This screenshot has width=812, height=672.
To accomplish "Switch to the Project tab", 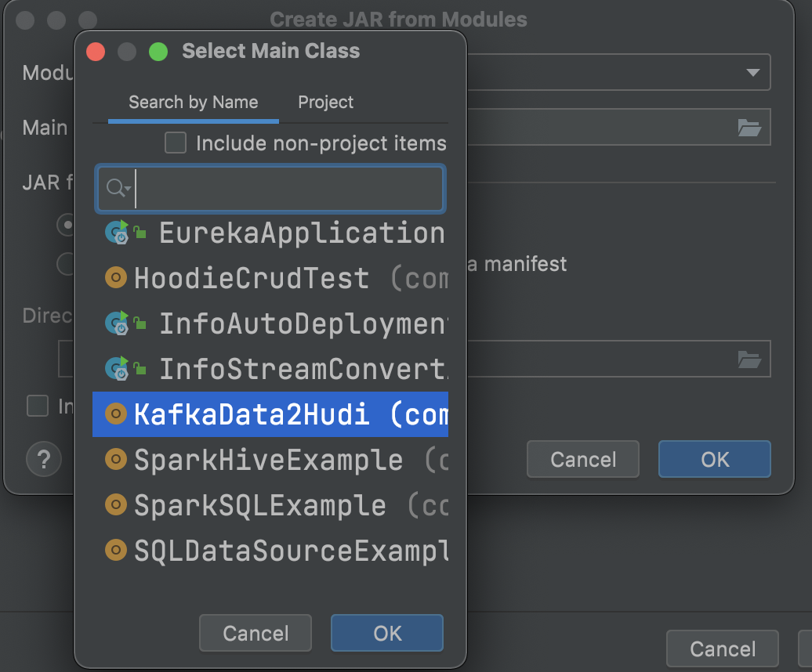I will point(325,102).
